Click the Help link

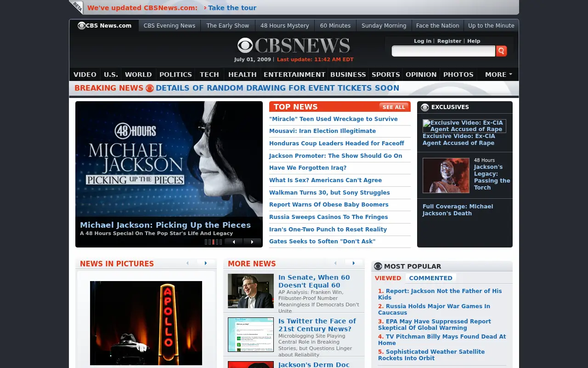(x=474, y=41)
